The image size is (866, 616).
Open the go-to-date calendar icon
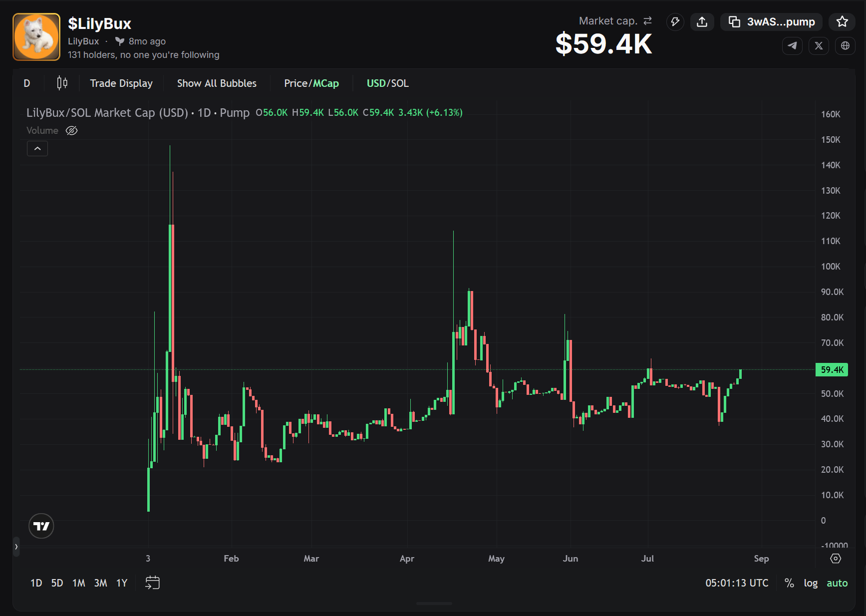[152, 583]
